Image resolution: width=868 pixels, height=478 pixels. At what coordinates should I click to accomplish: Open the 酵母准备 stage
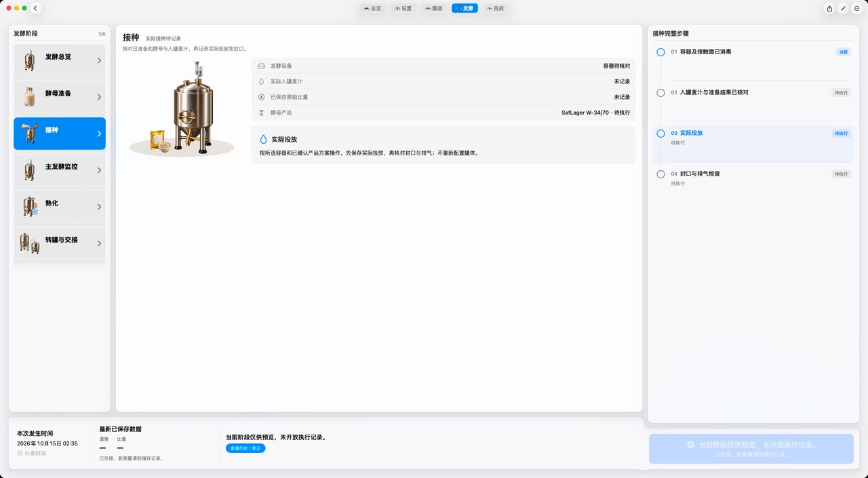tap(60, 96)
